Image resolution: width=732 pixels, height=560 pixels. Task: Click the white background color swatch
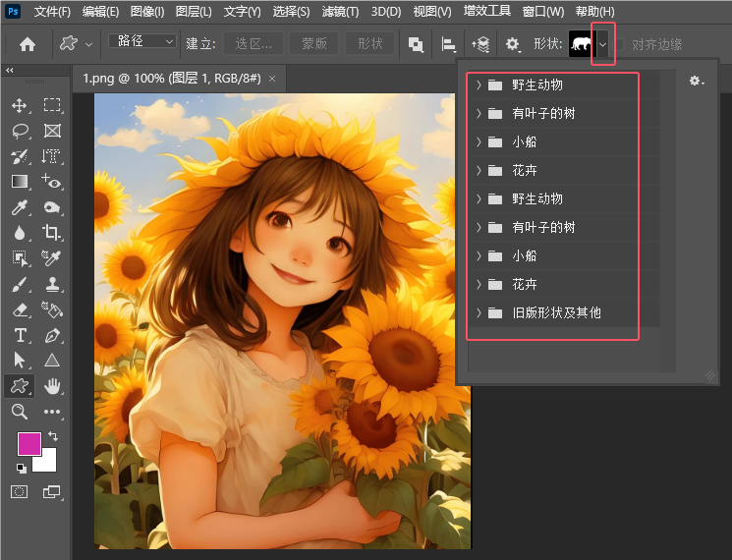(47, 462)
